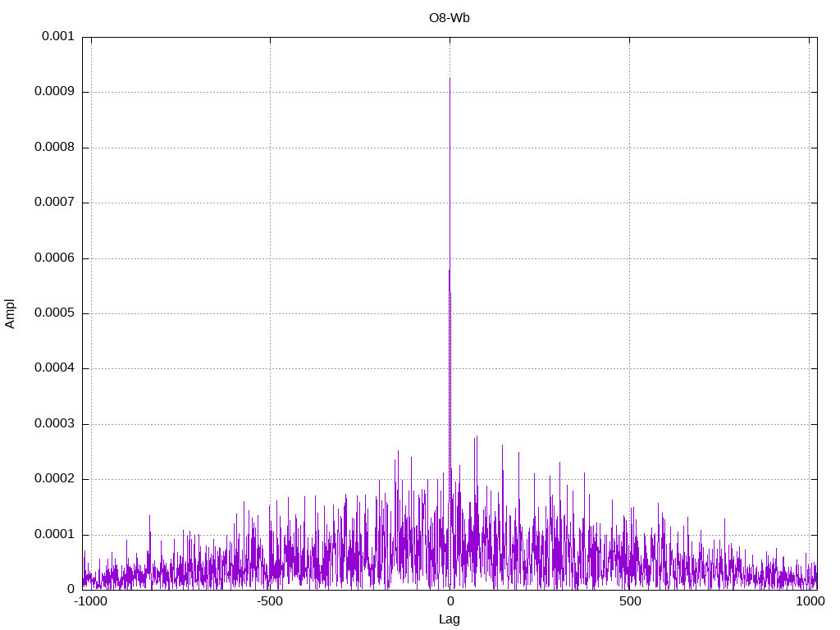This screenshot has width=840, height=630.
Task: Click the 0.0004 amplitude tick label
Action: coord(54,368)
